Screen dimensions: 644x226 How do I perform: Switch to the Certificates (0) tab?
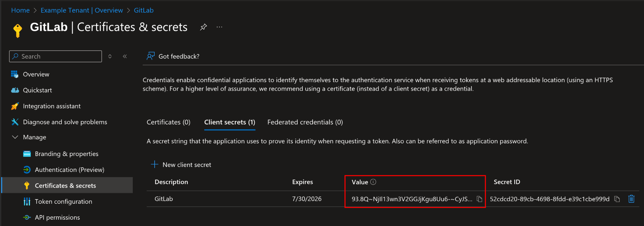click(x=168, y=122)
